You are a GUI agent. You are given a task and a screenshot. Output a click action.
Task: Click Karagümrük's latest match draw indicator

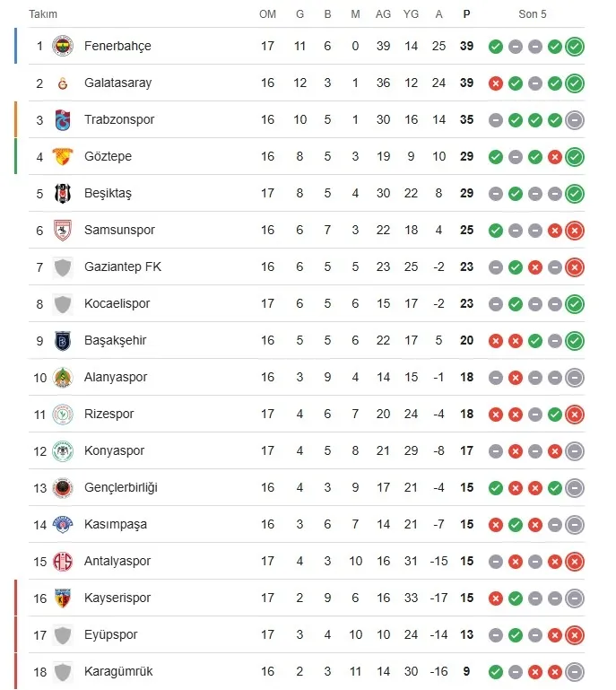coord(575,671)
